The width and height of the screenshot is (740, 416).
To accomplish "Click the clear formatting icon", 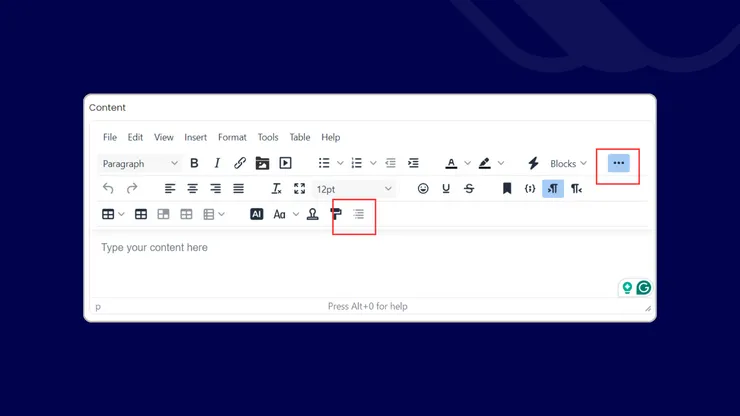I will point(277,188).
